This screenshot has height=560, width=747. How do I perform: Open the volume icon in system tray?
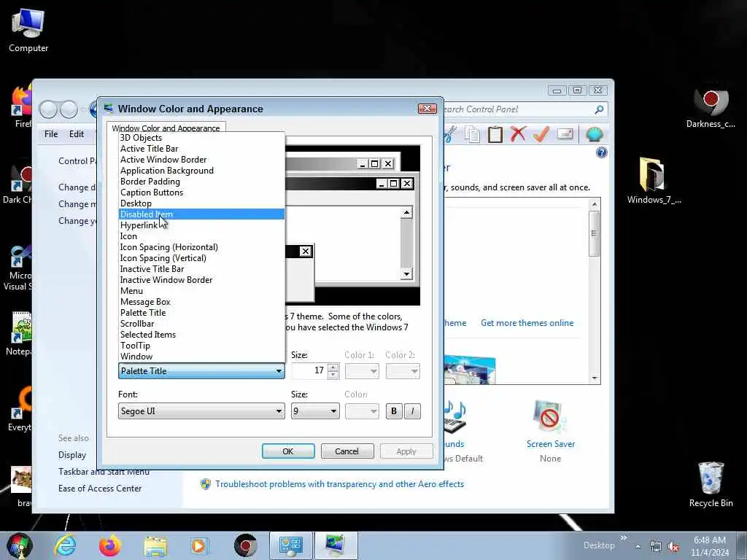pos(673,547)
